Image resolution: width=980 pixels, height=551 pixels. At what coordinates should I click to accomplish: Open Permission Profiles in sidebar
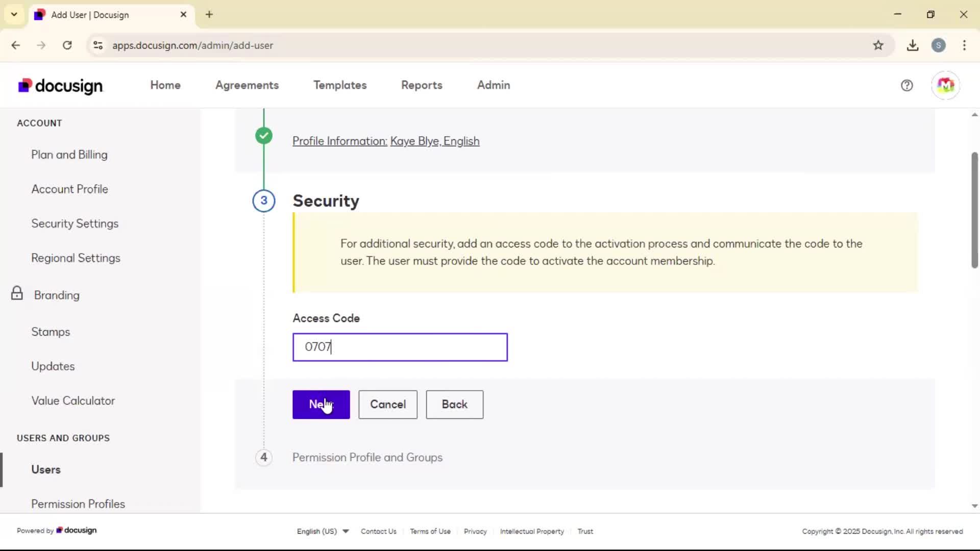pyautogui.click(x=78, y=504)
